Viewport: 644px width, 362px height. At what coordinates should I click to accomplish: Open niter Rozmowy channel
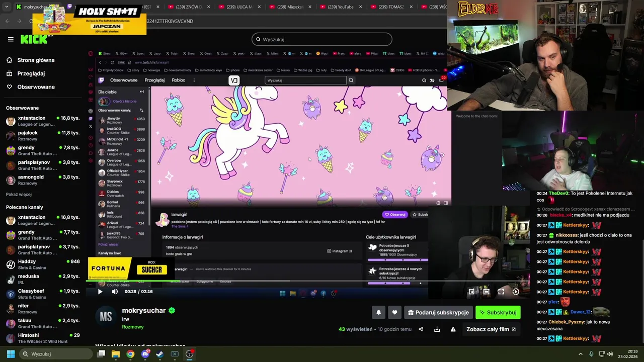[42, 309]
